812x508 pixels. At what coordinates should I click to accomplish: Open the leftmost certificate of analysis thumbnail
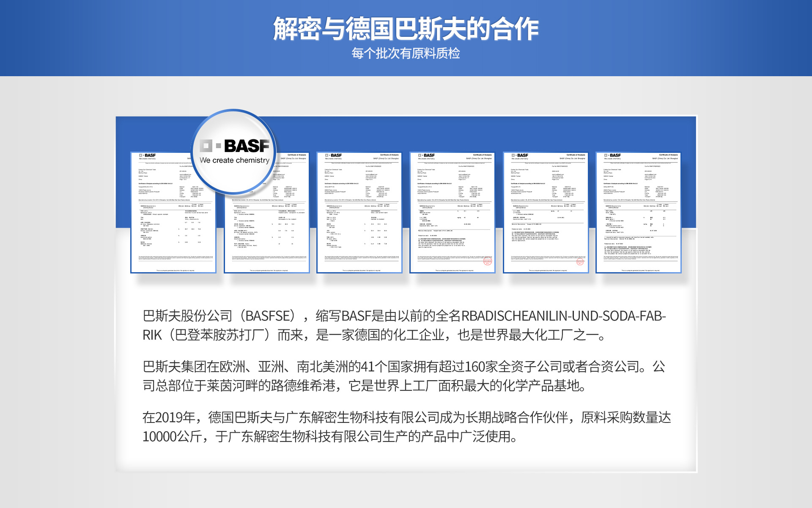173,229
